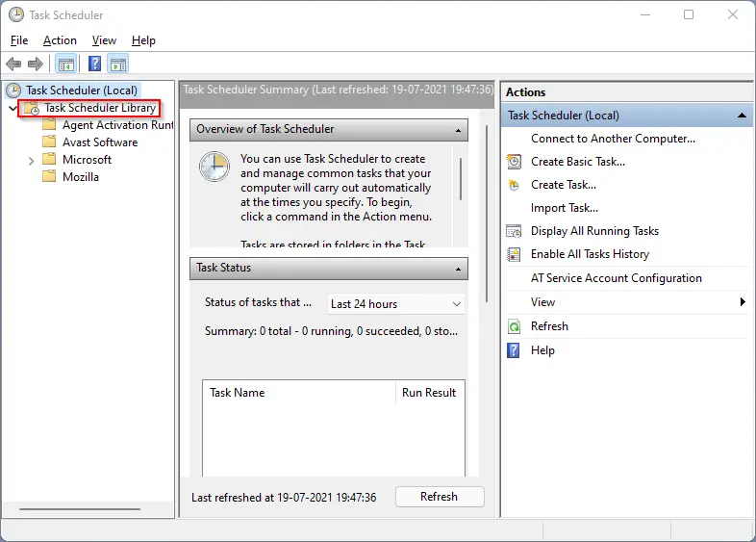Select Avast Software folder label
The height and width of the screenshot is (542, 756).
tap(100, 142)
